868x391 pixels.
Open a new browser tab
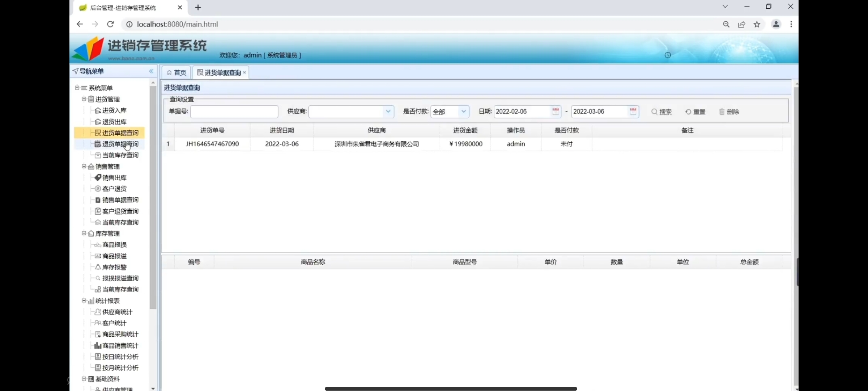click(198, 7)
